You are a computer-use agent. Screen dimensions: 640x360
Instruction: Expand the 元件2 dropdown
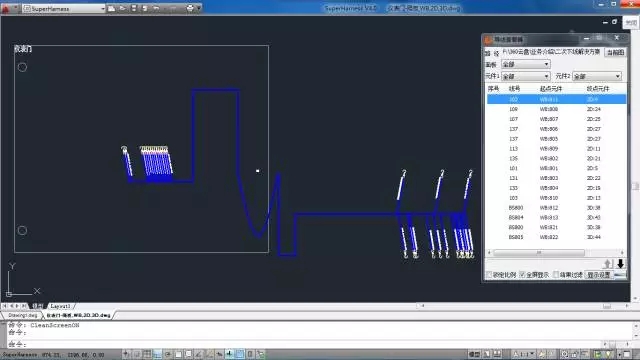pyautogui.click(x=597, y=76)
